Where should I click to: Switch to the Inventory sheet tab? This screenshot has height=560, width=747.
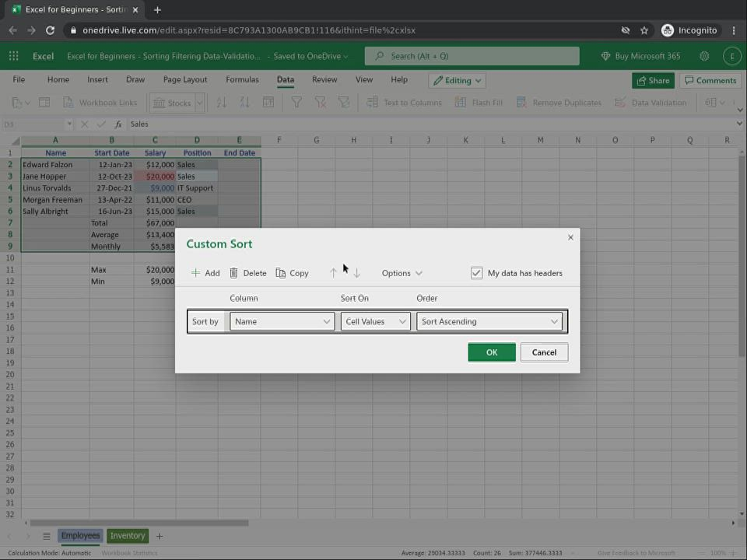click(127, 536)
